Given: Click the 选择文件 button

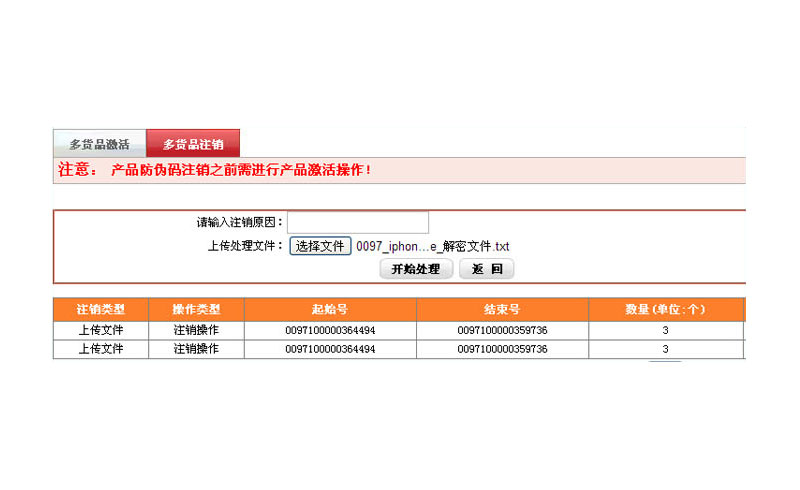Looking at the screenshot, I should [x=320, y=246].
